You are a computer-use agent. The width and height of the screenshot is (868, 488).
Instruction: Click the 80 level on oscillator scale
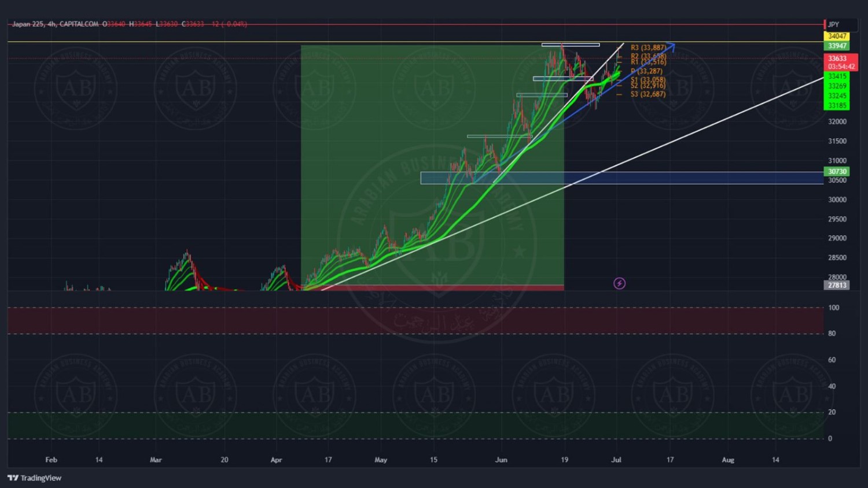832,334
